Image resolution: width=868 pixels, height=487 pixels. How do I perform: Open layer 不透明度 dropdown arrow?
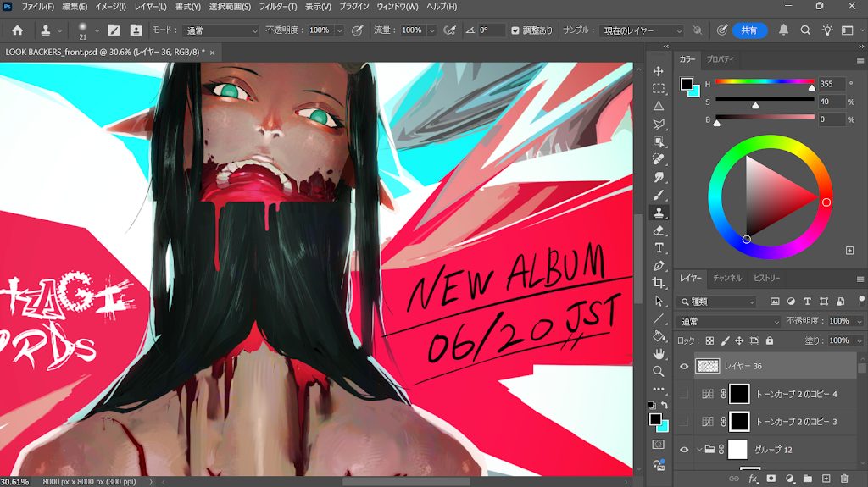(x=860, y=322)
